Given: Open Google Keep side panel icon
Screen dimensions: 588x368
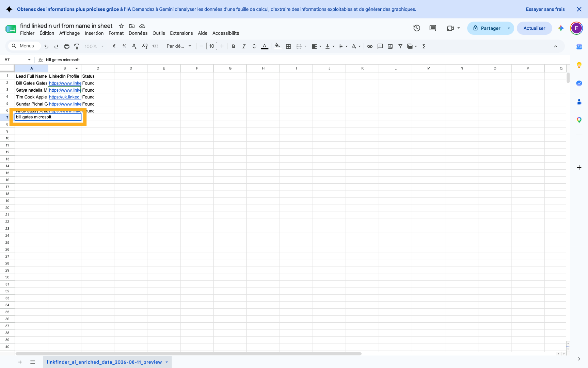Looking at the screenshot, I should point(579,65).
